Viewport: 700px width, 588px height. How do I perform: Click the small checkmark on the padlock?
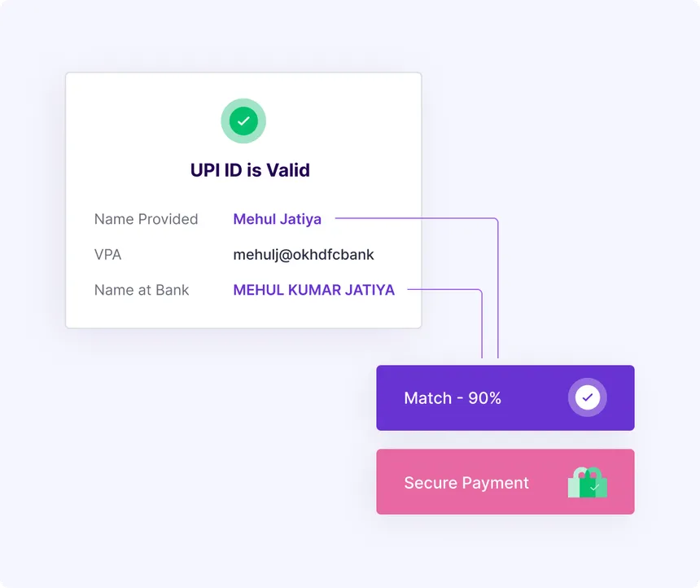coord(594,488)
